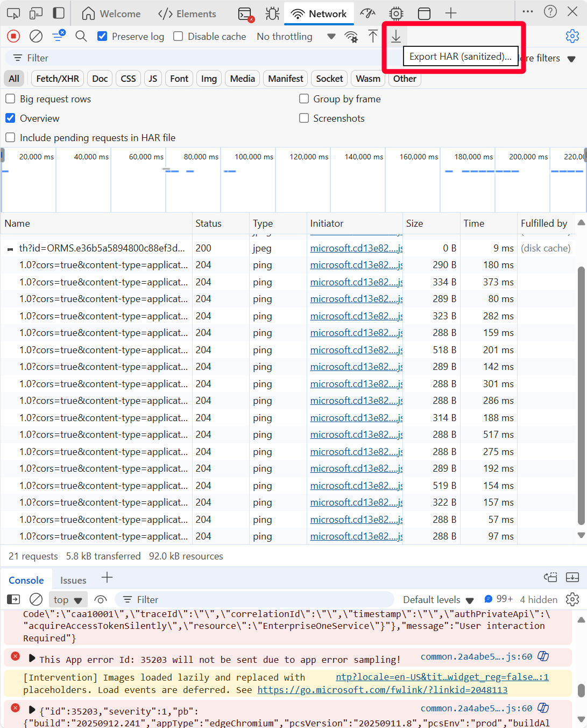Switch to the Elements tab
587x728 pixels.
click(187, 13)
